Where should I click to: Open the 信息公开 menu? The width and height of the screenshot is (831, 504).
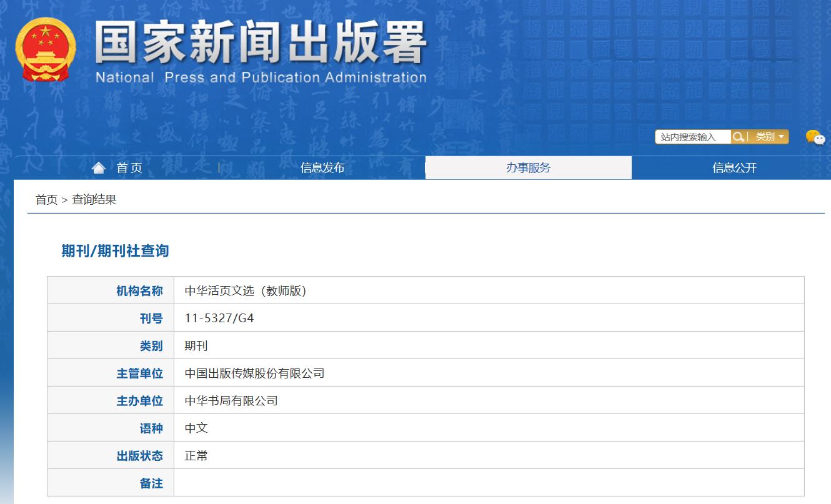click(x=734, y=167)
